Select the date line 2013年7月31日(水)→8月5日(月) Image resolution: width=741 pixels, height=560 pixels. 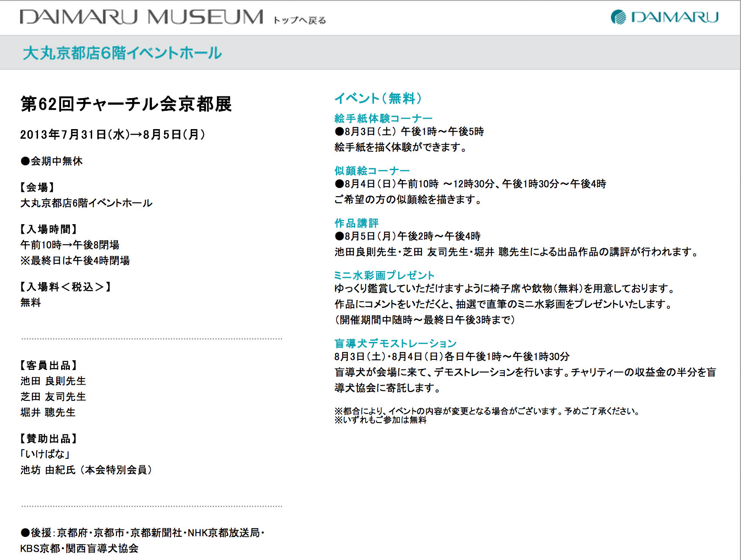tap(113, 134)
